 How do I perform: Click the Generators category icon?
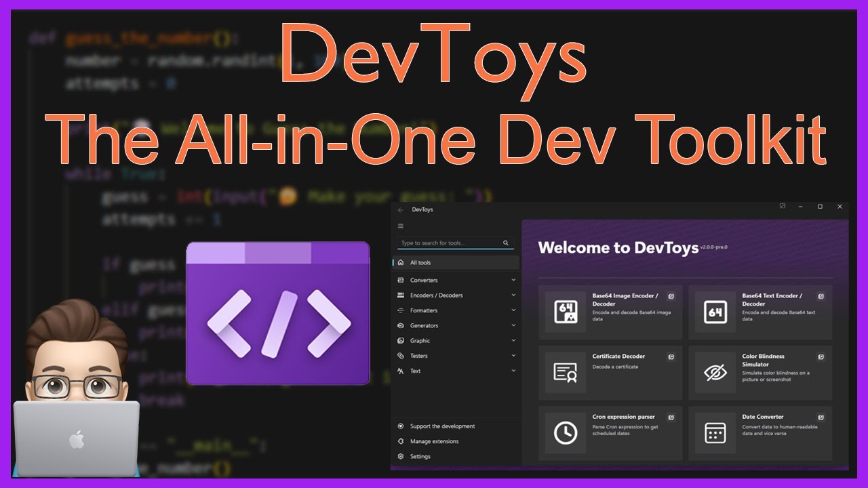[401, 325]
